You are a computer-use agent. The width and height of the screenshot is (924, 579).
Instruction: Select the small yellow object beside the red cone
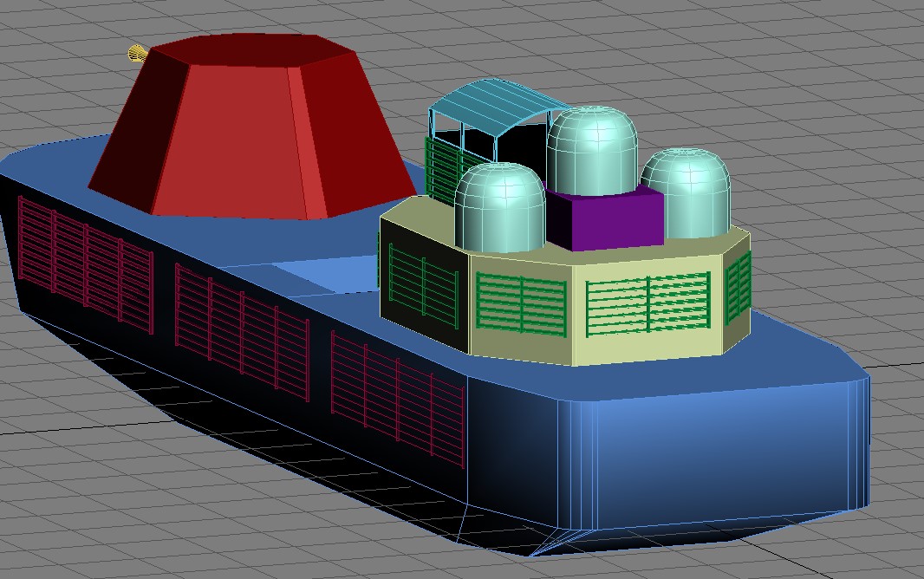[137, 54]
